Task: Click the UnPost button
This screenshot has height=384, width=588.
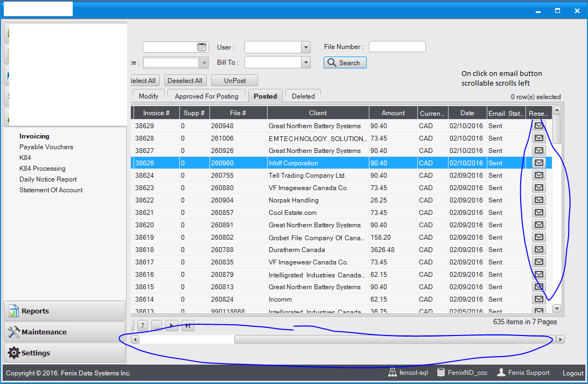Action: click(234, 80)
